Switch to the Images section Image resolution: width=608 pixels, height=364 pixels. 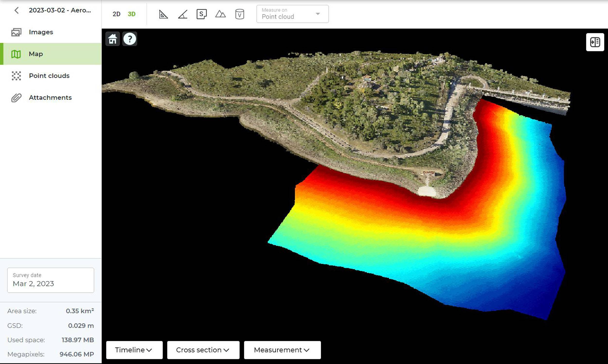point(41,32)
